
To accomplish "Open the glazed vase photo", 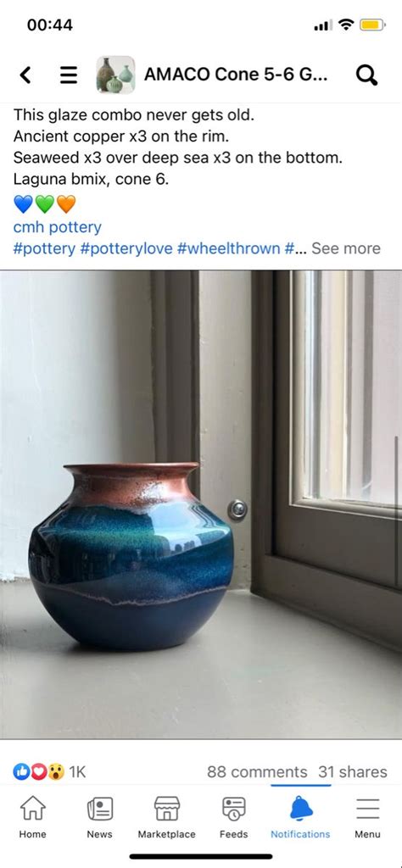I will [x=201, y=504].
